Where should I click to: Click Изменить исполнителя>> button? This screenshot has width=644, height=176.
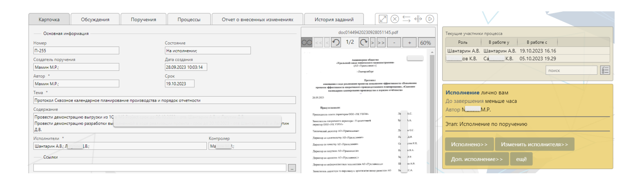[534, 144]
